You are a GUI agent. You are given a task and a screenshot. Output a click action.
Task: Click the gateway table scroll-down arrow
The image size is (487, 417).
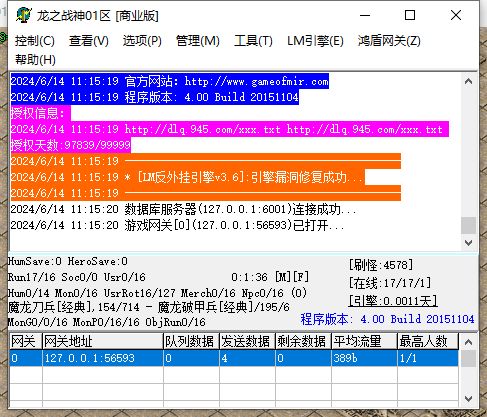[x=468, y=398]
